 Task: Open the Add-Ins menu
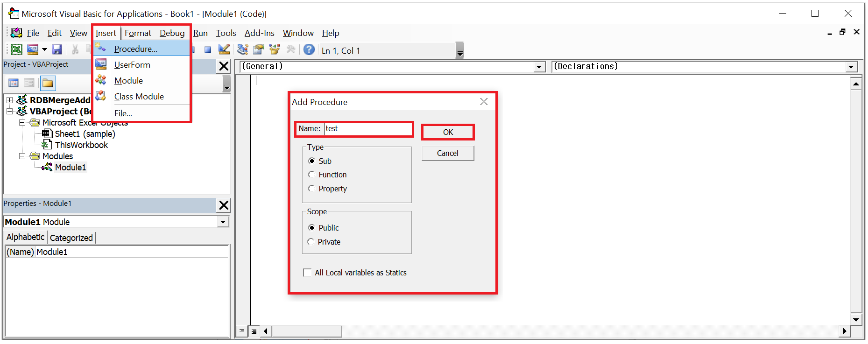coord(260,33)
